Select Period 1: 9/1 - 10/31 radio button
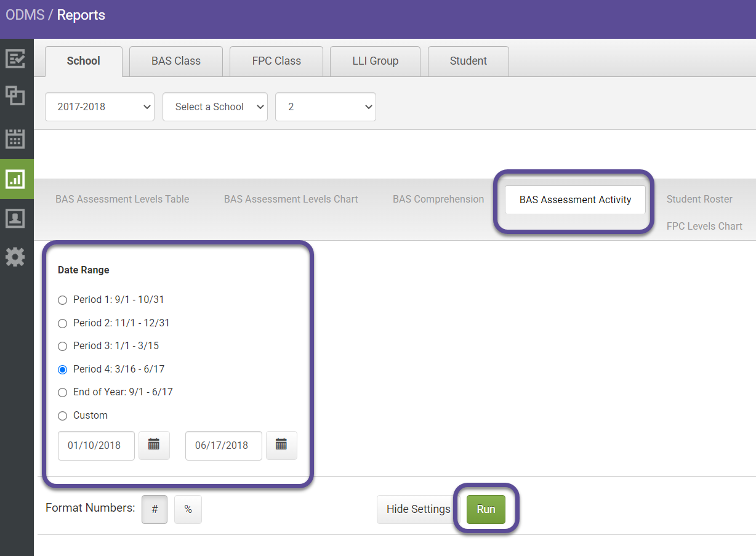 [62, 300]
